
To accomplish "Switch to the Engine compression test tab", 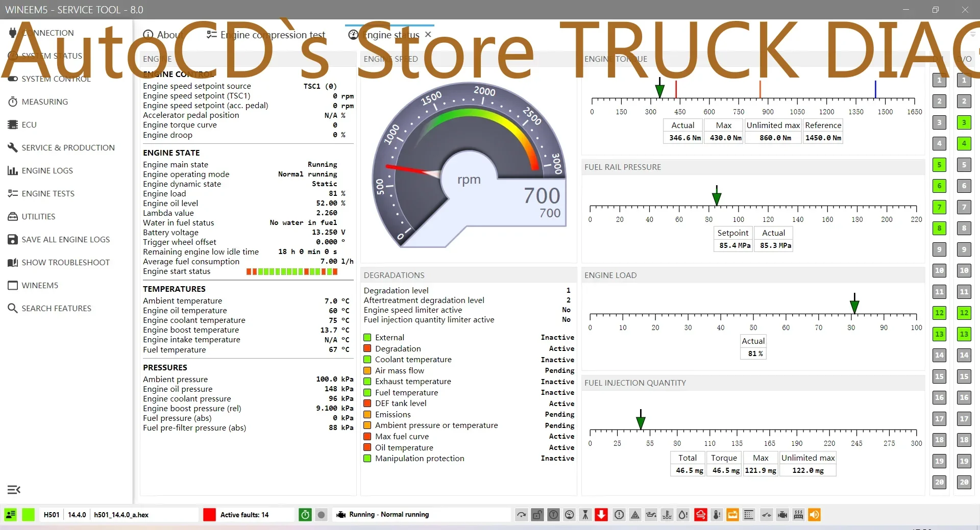I will 266,35.
